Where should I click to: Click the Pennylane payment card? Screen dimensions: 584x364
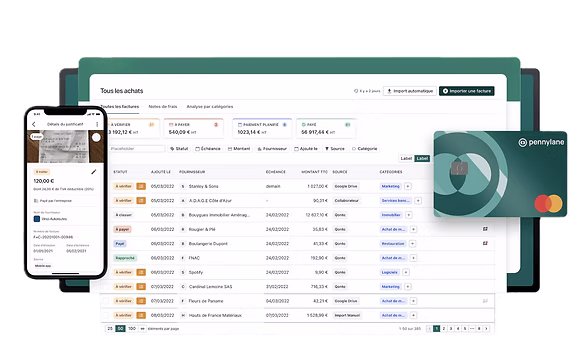click(x=500, y=174)
